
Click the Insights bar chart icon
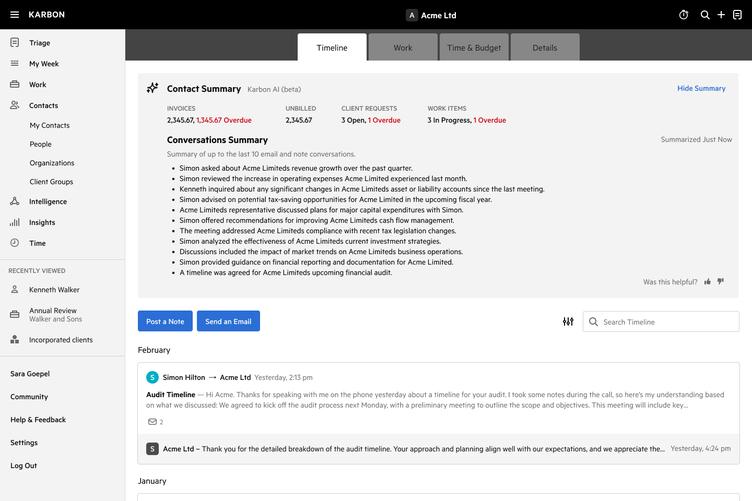pyautogui.click(x=15, y=222)
